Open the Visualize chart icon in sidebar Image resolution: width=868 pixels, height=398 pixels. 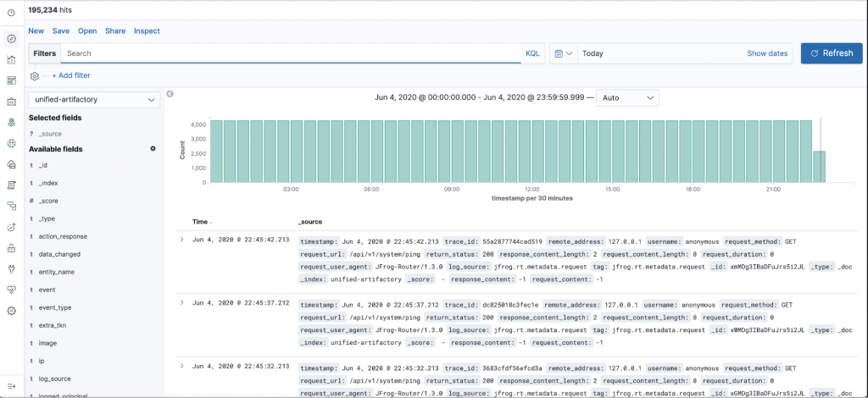tap(12, 60)
